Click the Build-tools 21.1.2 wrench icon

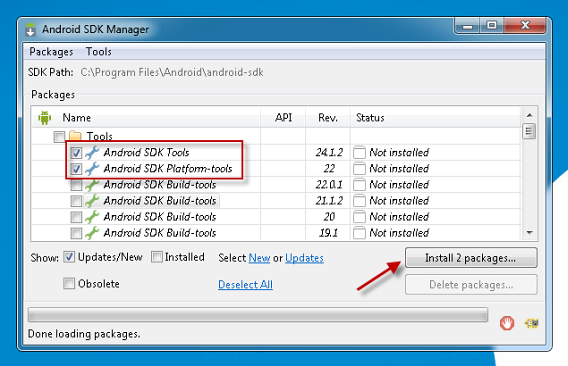(92, 201)
